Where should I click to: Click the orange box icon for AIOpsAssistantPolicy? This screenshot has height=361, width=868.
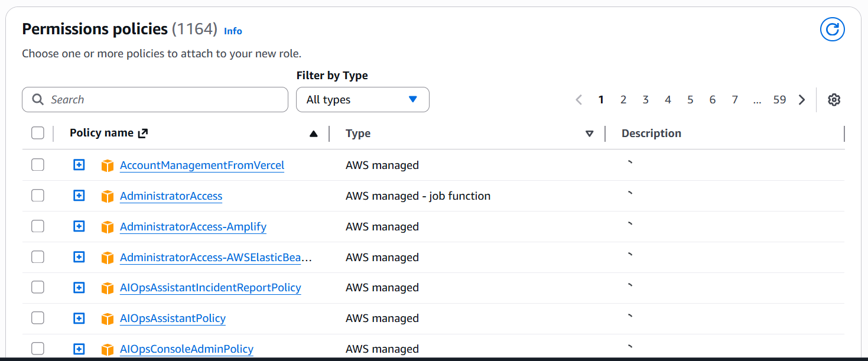107,319
